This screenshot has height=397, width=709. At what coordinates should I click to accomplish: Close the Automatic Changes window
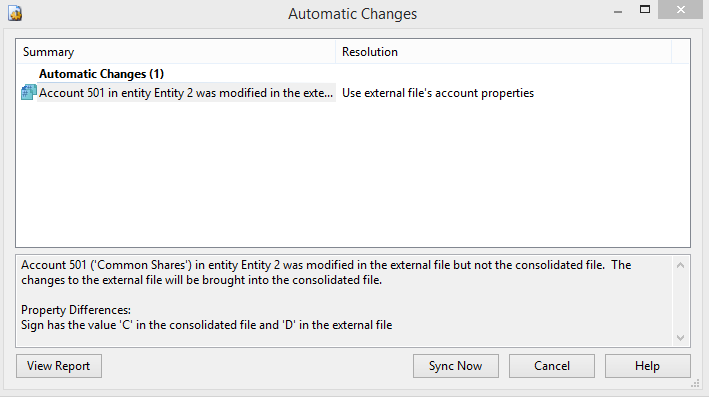[681, 9]
